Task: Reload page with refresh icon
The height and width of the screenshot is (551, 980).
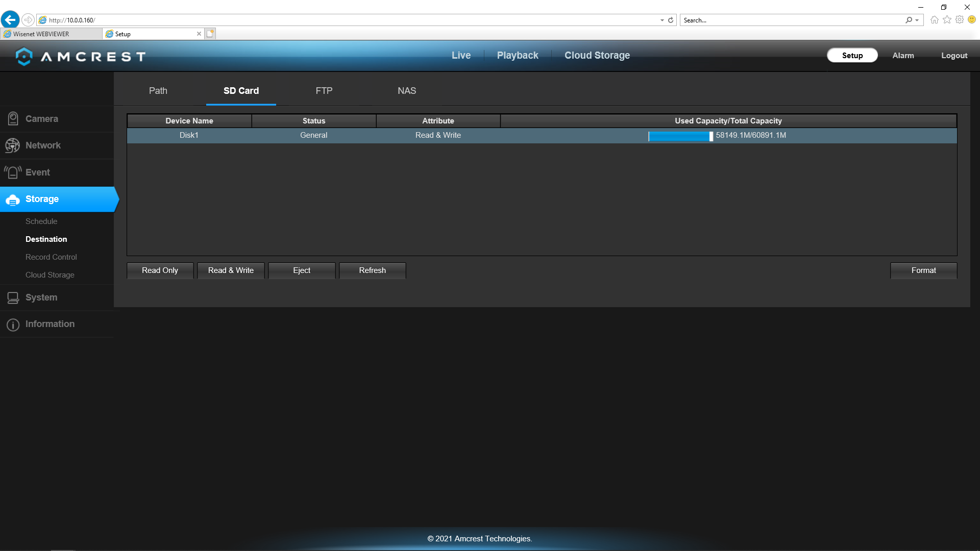Action: tap(671, 20)
